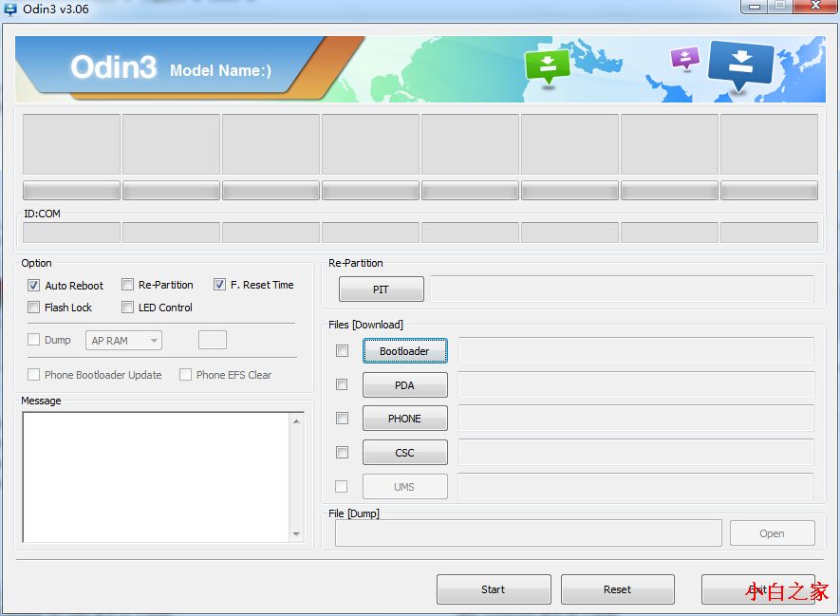Click the Odin3 title bar app icon
Screen dimensions: 840x616
[10, 8]
